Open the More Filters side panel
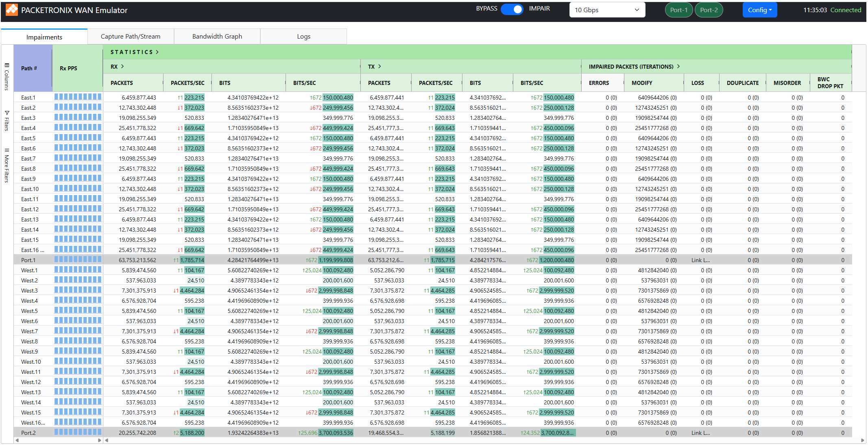This screenshot has height=445, width=868. [7, 165]
